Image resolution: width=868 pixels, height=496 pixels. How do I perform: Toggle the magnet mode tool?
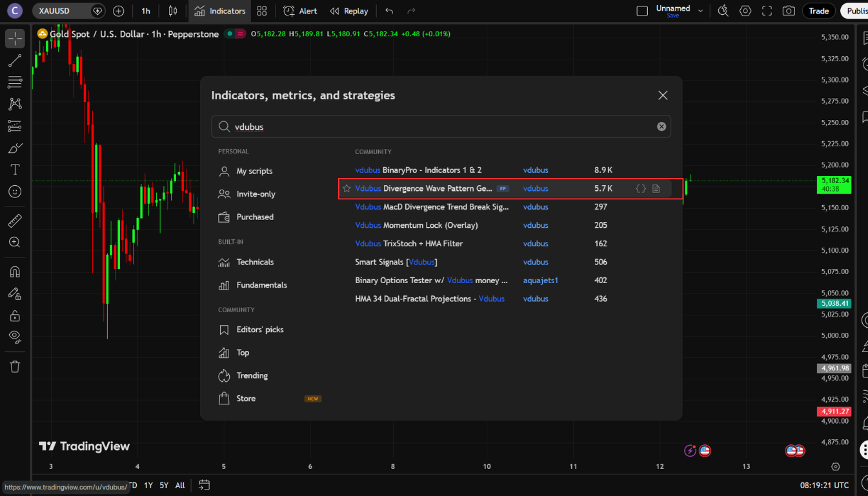point(15,272)
